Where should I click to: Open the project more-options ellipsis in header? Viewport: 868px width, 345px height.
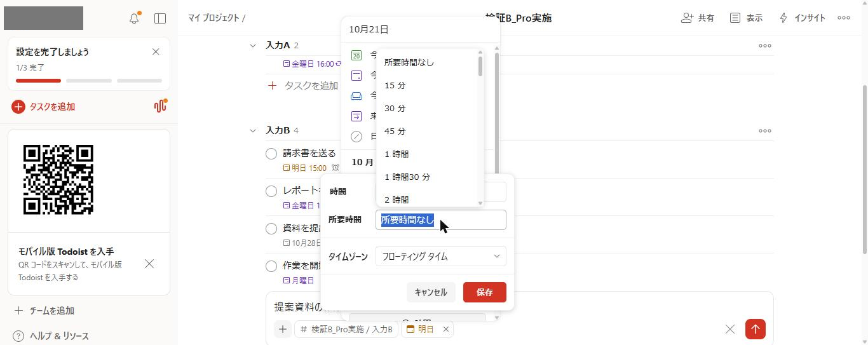click(844, 18)
